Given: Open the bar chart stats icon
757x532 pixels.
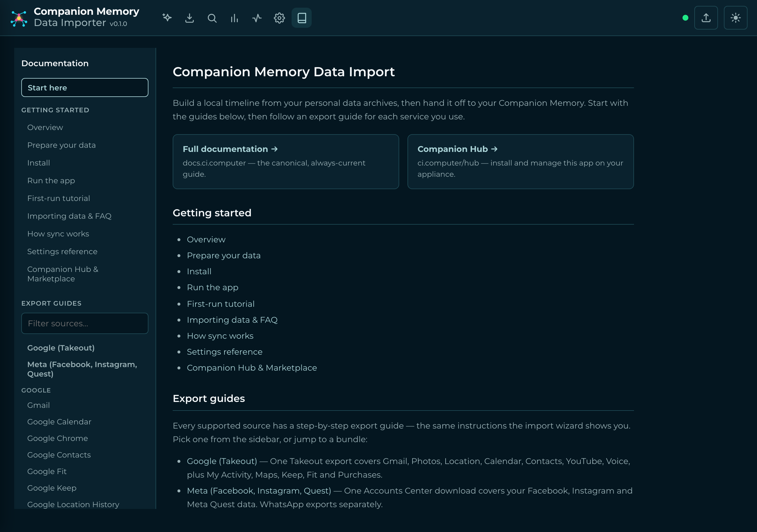Looking at the screenshot, I should [x=234, y=18].
